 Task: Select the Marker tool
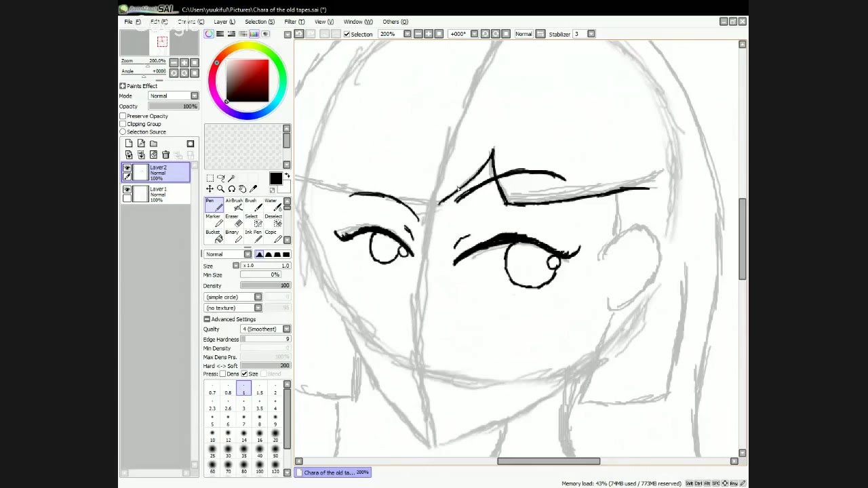[214, 221]
